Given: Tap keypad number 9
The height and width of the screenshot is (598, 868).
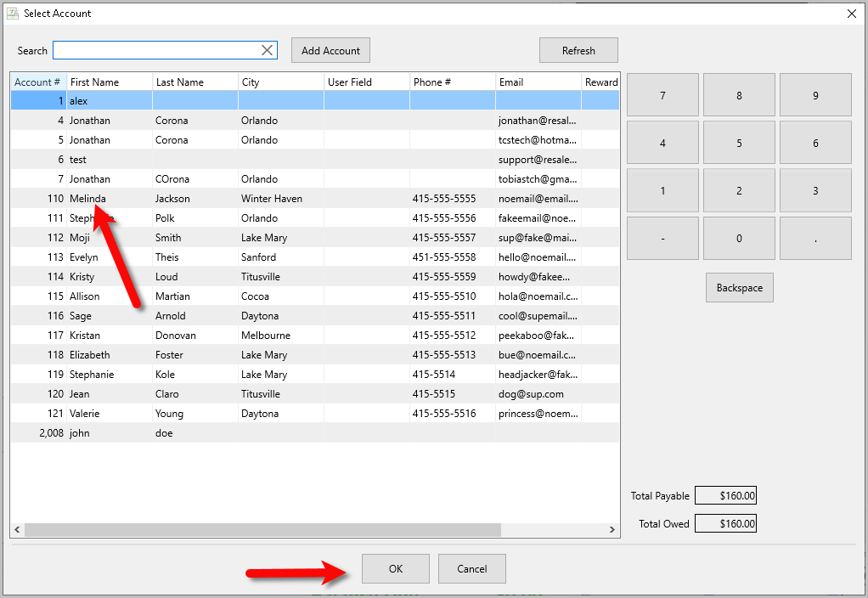Looking at the screenshot, I should (x=815, y=95).
